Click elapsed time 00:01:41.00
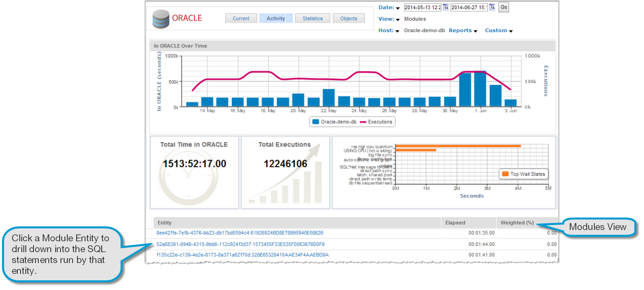 coord(481,255)
